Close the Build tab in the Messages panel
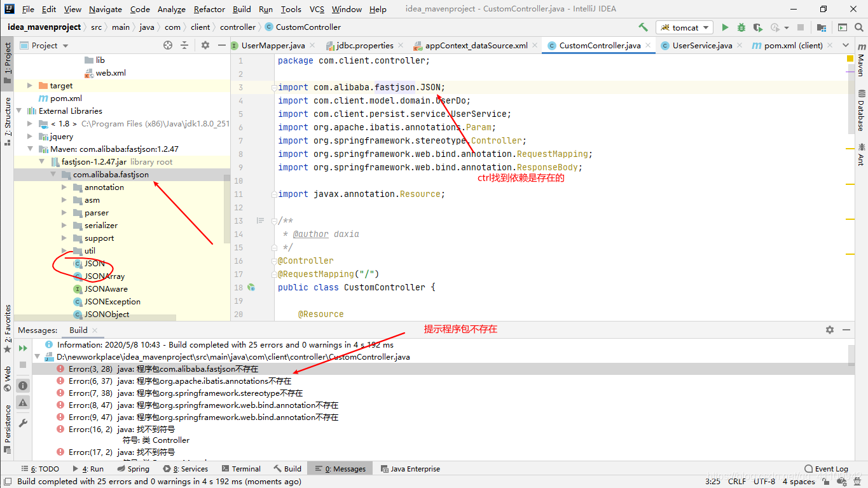 click(95, 330)
